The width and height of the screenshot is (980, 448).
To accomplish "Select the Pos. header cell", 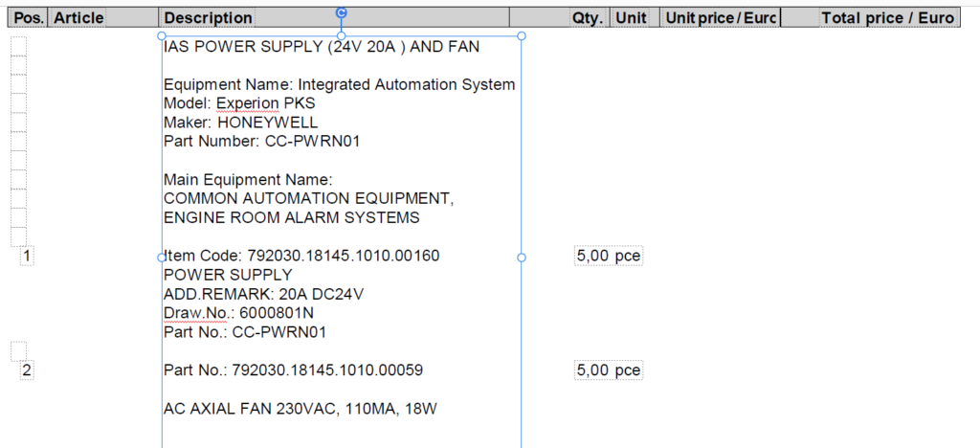I will pyautogui.click(x=29, y=18).
